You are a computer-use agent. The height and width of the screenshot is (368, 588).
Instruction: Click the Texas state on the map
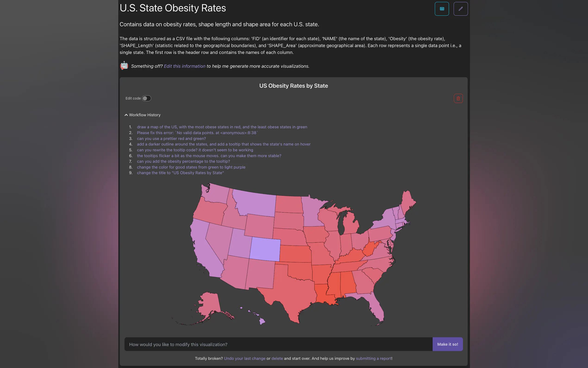click(292, 292)
